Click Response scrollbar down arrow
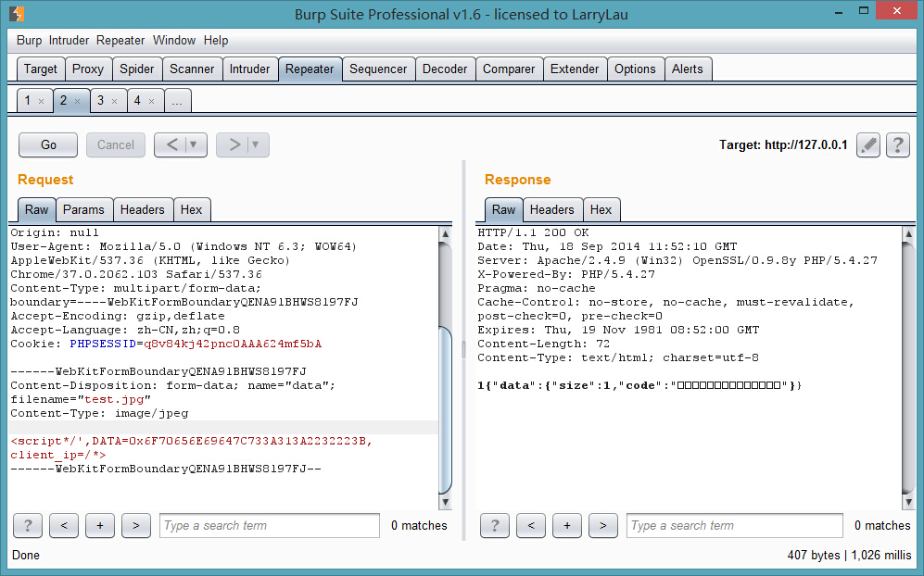This screenshot has height=576, width=924. tap(908, 503)
